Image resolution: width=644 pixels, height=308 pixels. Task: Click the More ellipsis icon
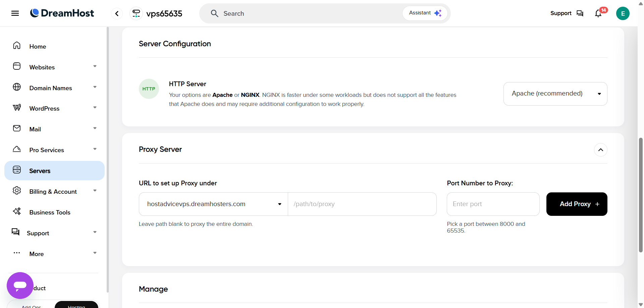click(17, 253)
